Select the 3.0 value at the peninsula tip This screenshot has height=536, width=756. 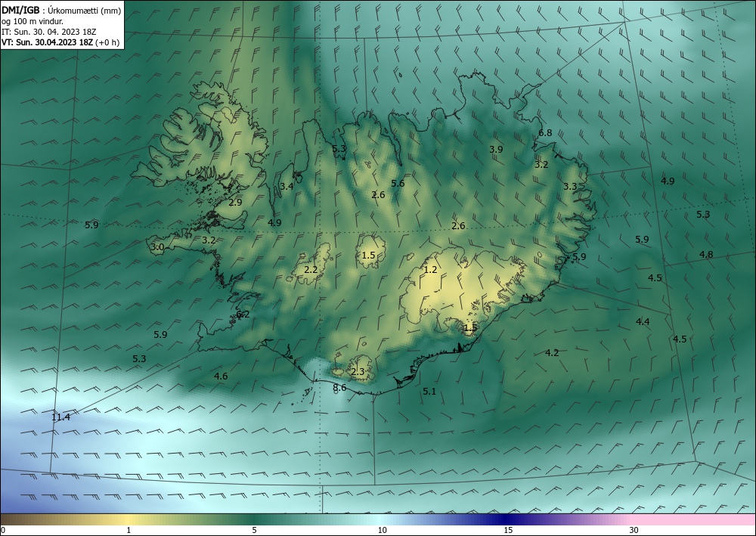[158, 247]
